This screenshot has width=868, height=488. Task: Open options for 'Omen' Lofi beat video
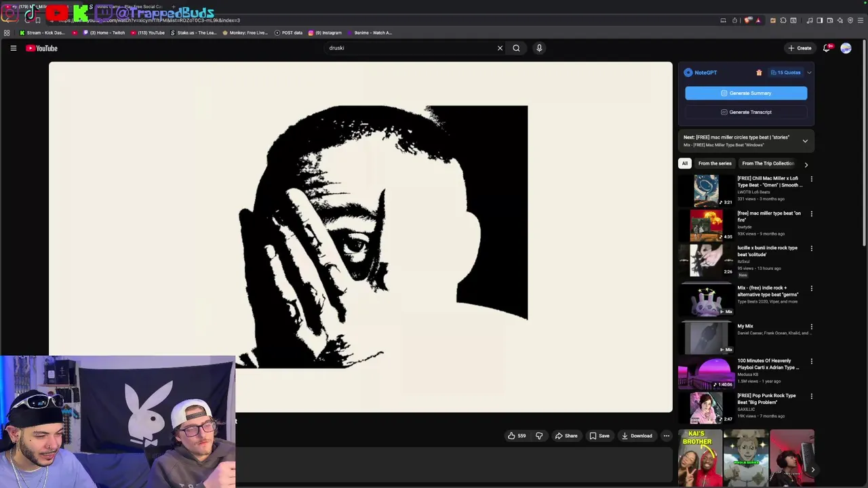pyautogui.click(x=811, y=179)
